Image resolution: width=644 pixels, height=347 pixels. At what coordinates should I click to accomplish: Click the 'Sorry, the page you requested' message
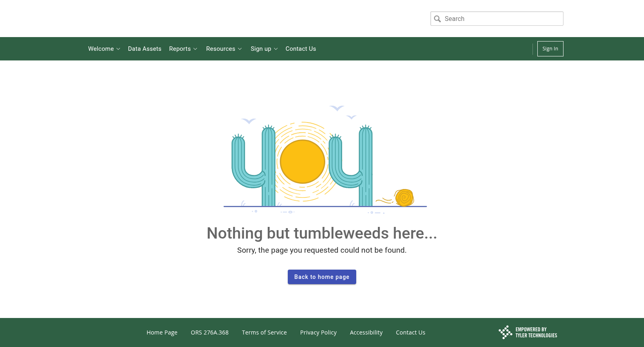322,250
